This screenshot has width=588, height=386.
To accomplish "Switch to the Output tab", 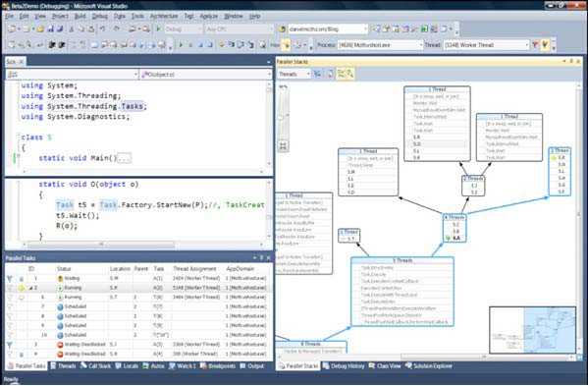I will (252, 365).
